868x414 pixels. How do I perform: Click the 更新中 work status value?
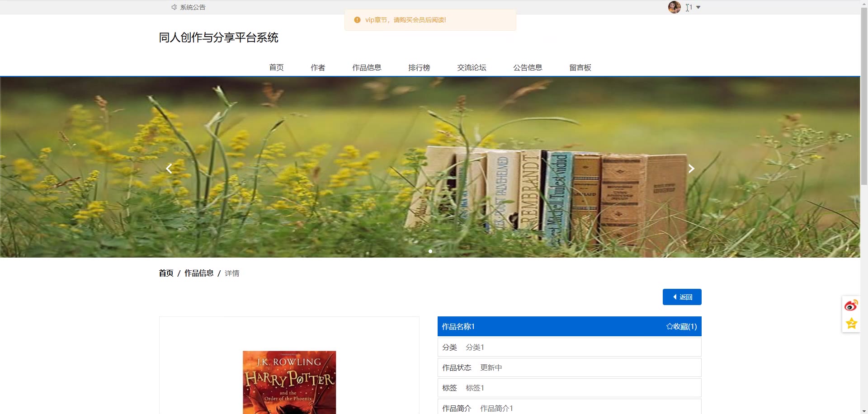(x=491, y=367)
